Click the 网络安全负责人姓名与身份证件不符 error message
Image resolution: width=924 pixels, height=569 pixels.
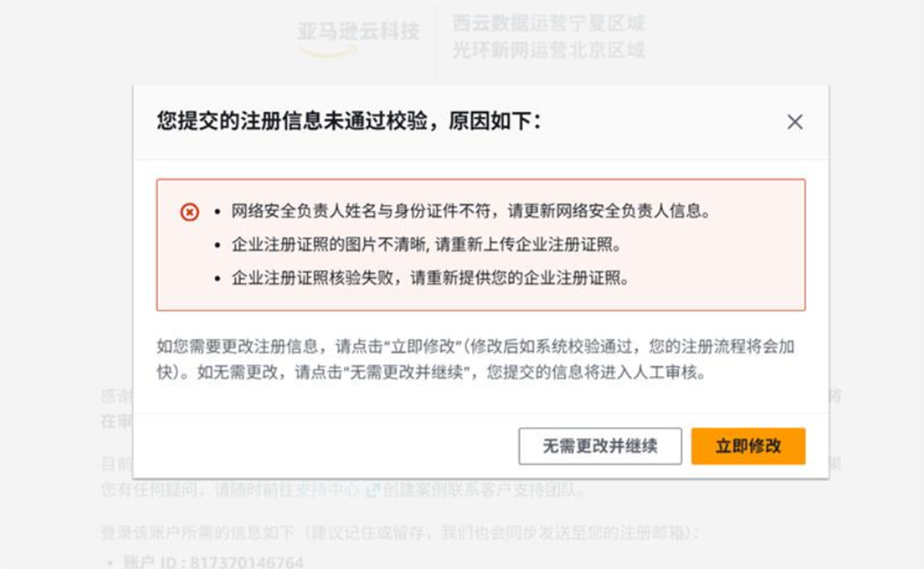point(471,211)
